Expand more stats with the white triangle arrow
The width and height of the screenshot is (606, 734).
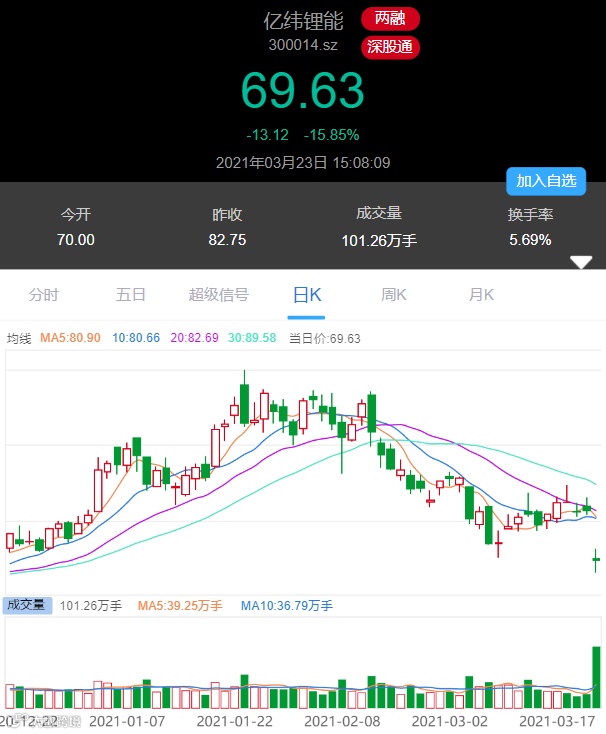581,262
